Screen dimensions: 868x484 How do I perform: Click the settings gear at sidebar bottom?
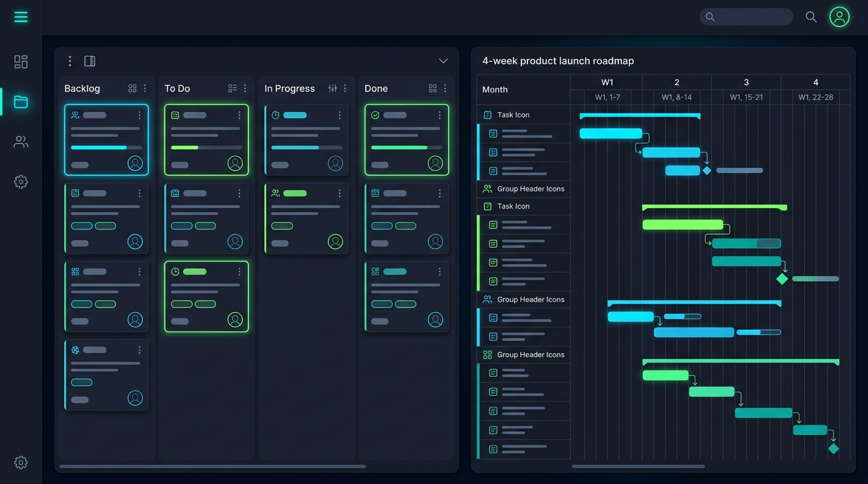click(x=21, y=463)
